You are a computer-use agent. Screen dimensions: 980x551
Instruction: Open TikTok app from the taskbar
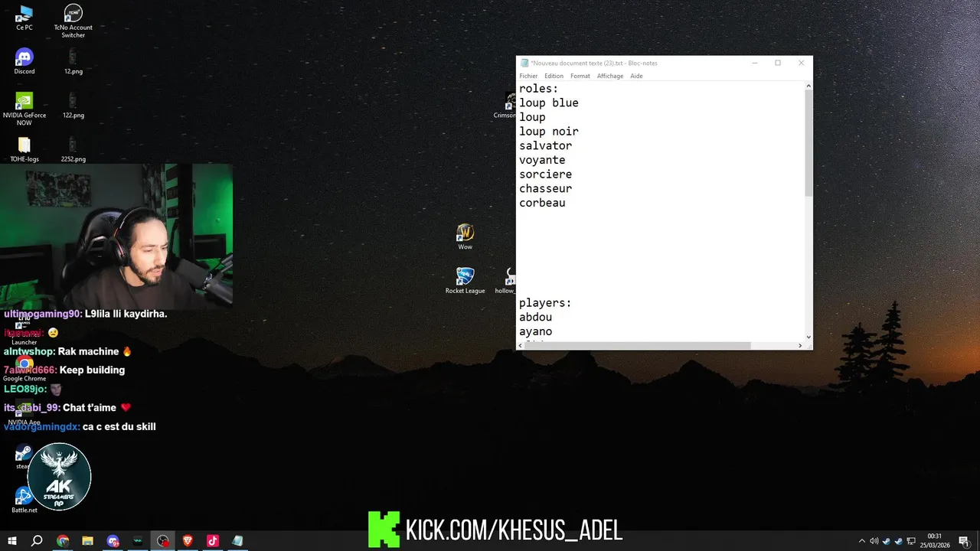coord(213,541)
